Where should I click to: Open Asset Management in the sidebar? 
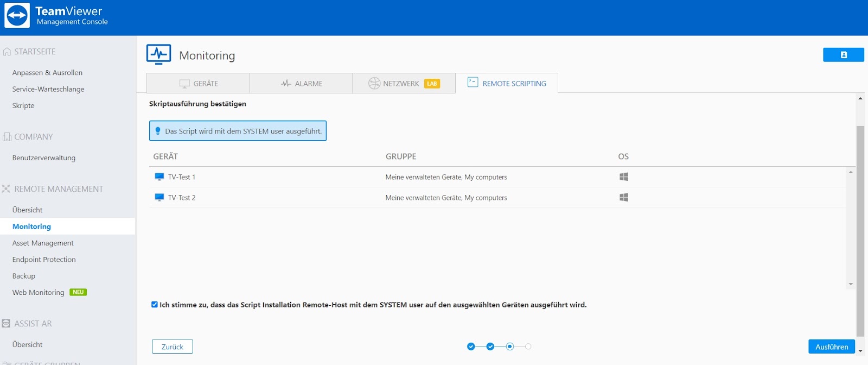[43, 243]
